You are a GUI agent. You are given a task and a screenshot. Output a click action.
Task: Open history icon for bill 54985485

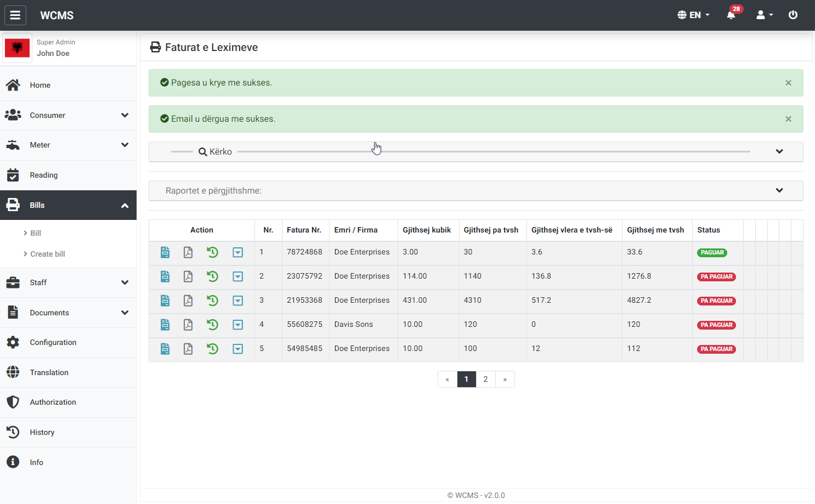tap(213, 349)
